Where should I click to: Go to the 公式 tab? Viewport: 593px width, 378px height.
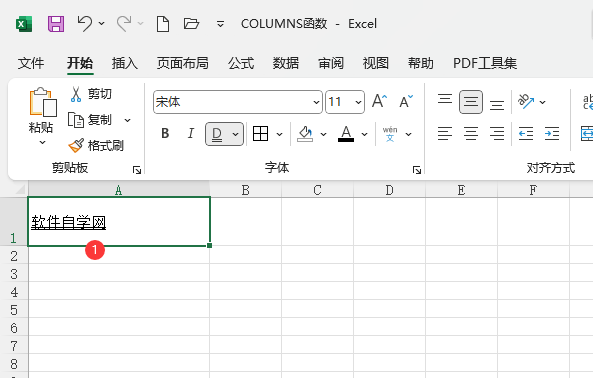coord(241,63)
